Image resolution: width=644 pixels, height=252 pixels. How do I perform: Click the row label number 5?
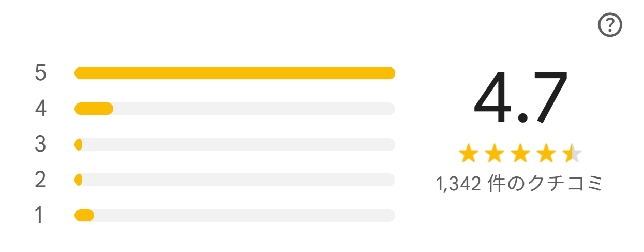(x=41, y=73)
